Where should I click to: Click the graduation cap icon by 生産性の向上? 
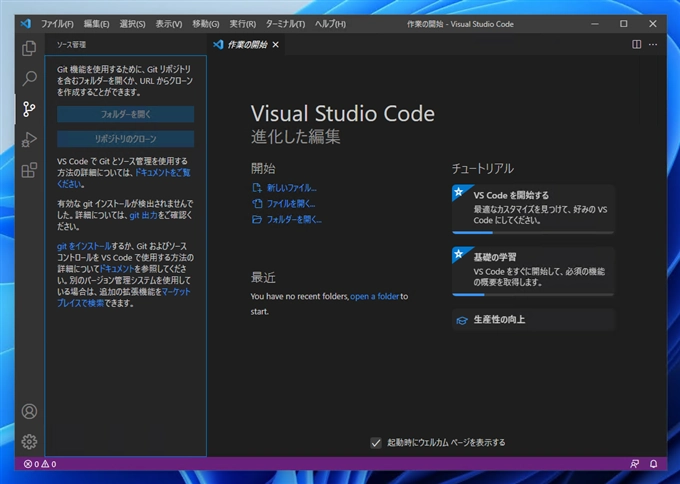(462, 320)
